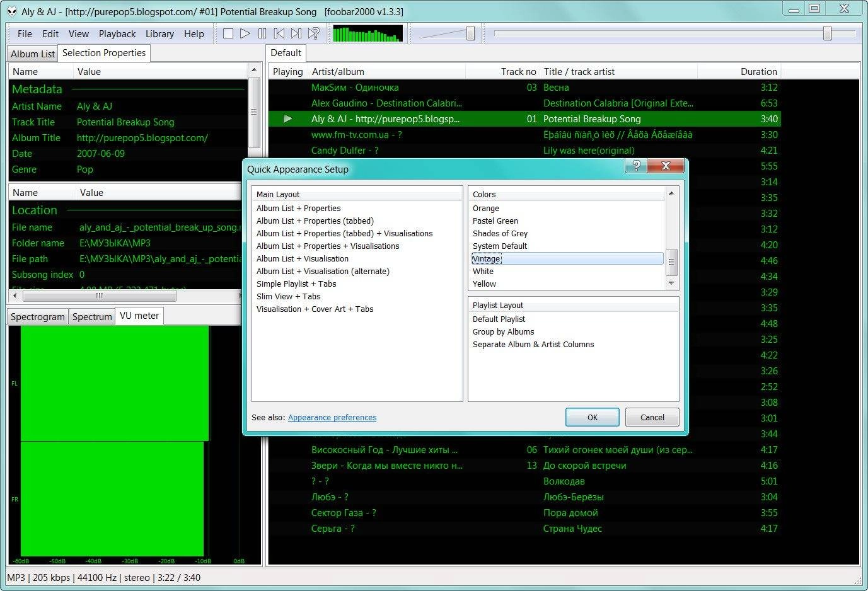Select Default Playlist layout
The width and height of the screenshot is (868, 591).
499,319
